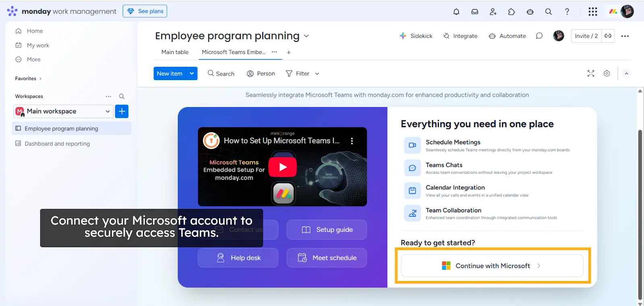Open the Setup guide button
Viewport: 644px width, 306px height.
[x=327, y=230]
